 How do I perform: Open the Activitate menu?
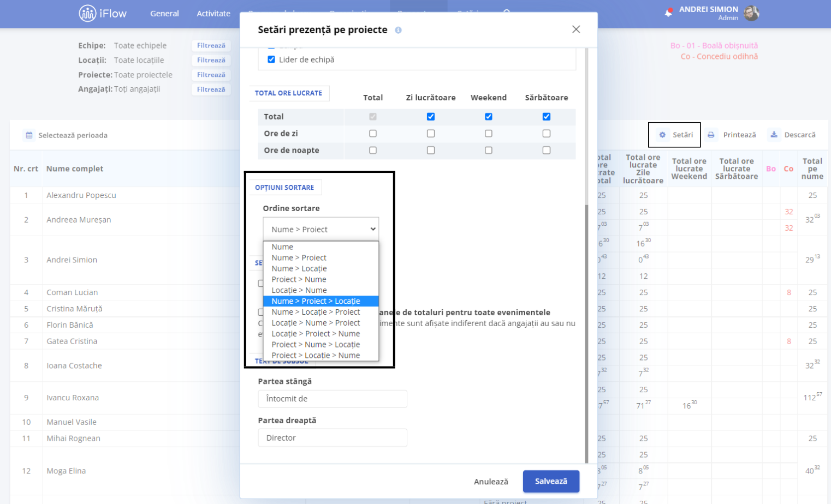click(213, 14)
